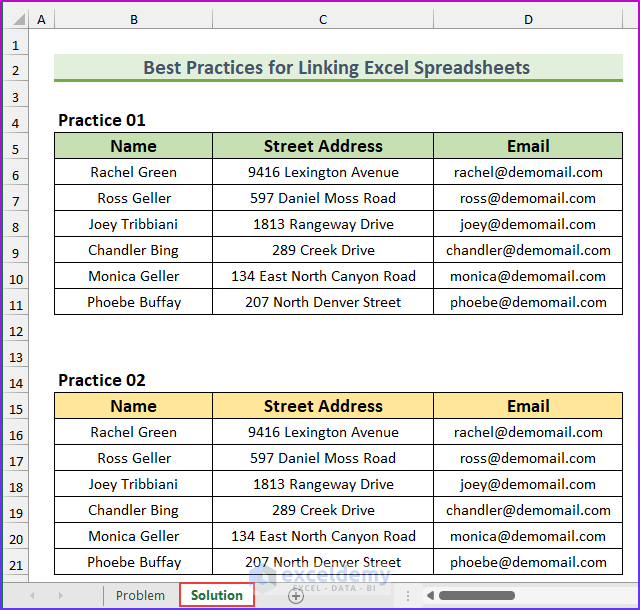This screenshot has height=610, width=640.
Task: Click 597 Daniel Moss Road in row 17
Action: pos(323,458)
